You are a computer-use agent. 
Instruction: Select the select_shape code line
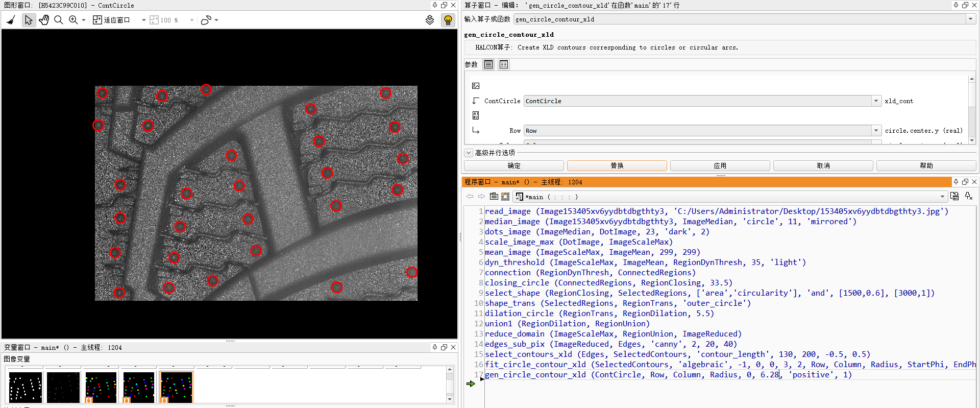click(710, 293)
